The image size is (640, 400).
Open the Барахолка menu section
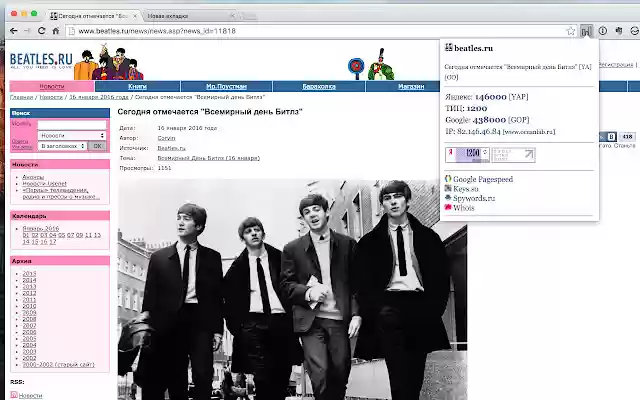[319, 86]
